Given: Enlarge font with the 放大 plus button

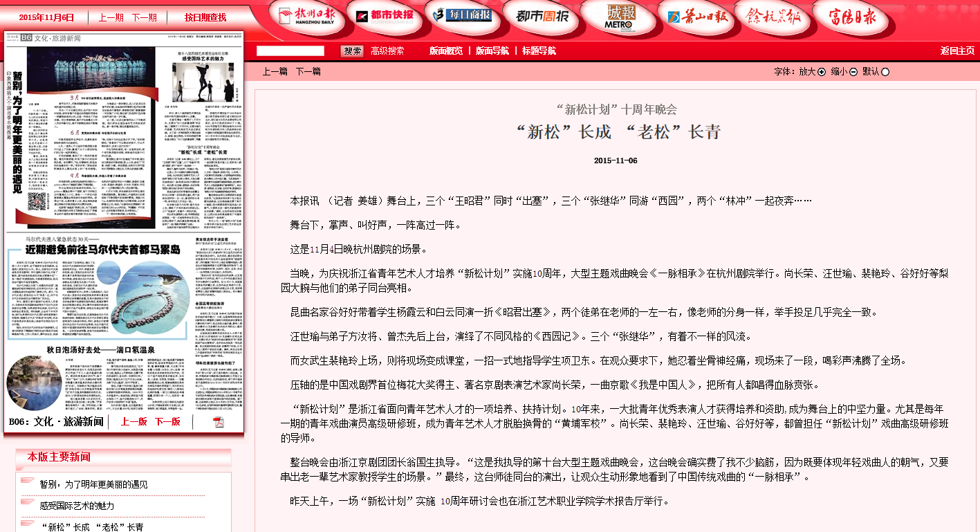Looking at the screenshot, I should (822, 71).
